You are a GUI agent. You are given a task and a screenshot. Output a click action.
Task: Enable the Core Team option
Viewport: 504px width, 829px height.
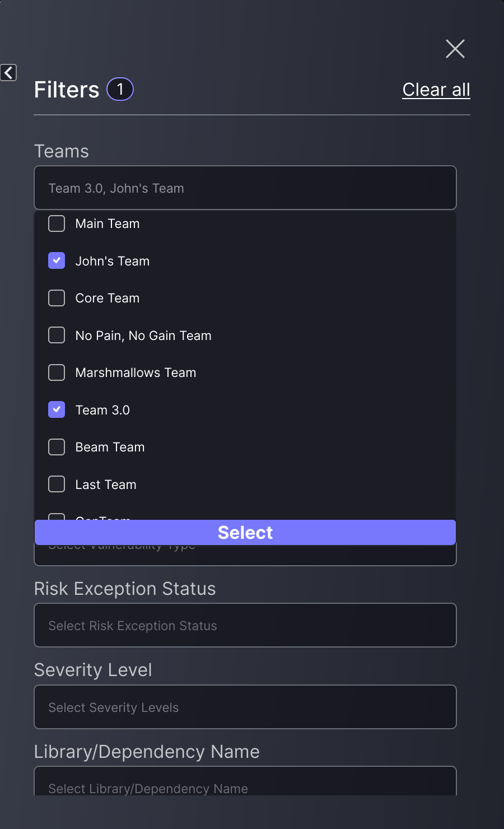57,298
